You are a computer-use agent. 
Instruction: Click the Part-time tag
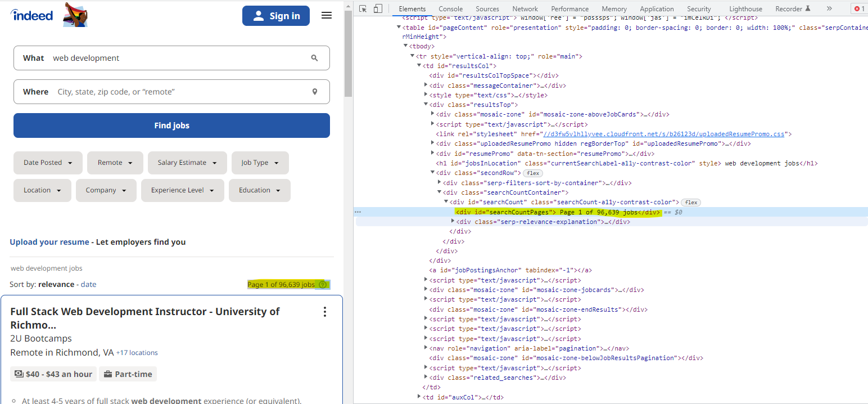128,374
